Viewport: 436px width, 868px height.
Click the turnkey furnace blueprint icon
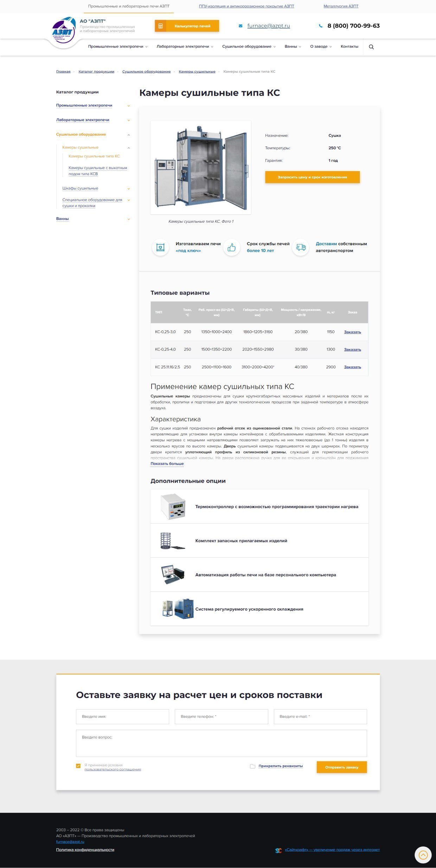(x=160, y=247)
